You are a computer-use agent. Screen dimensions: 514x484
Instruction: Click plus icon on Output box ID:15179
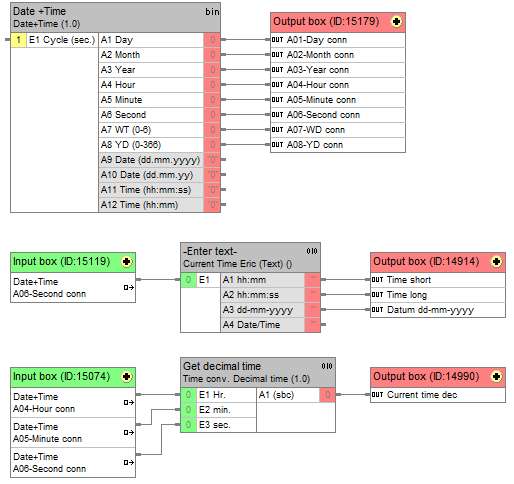396,22
